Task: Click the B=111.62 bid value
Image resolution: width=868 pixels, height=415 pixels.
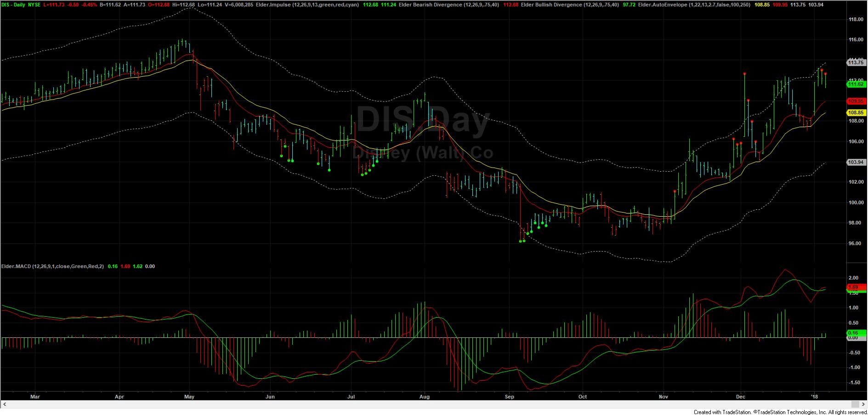Action: click(110, 5)
